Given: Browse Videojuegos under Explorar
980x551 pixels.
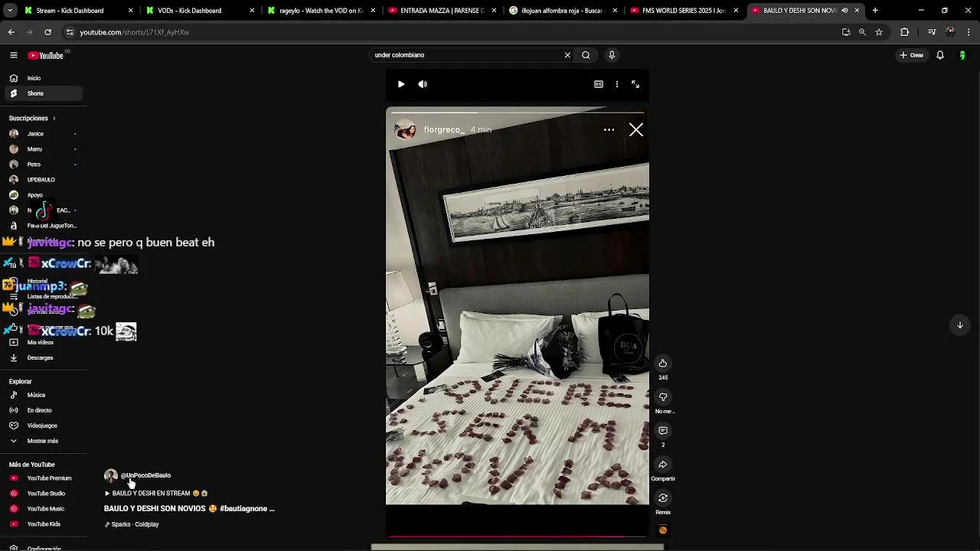Looking at the screenshot, I should (x=43, y=425).
